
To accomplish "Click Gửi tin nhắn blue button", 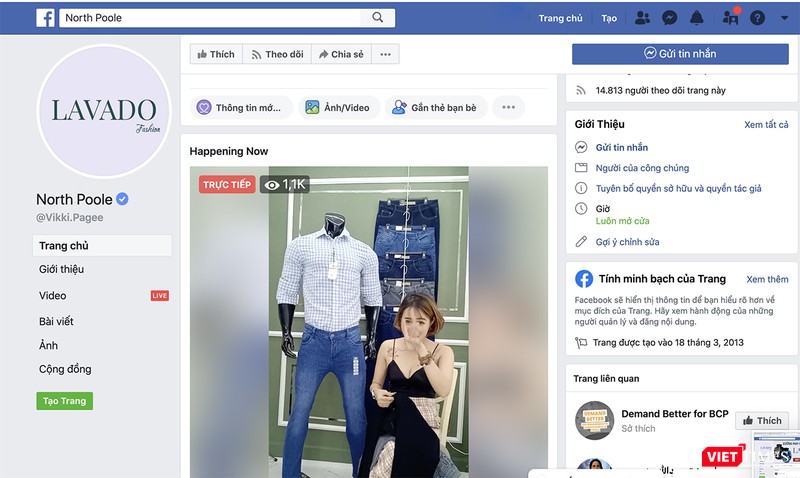I will pos(680,54).
